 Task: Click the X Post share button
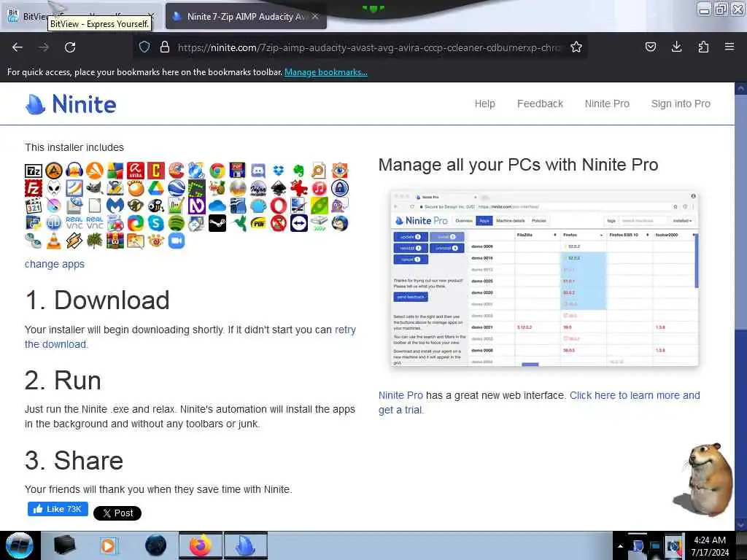pyautogui.click(x=117, y=513)
